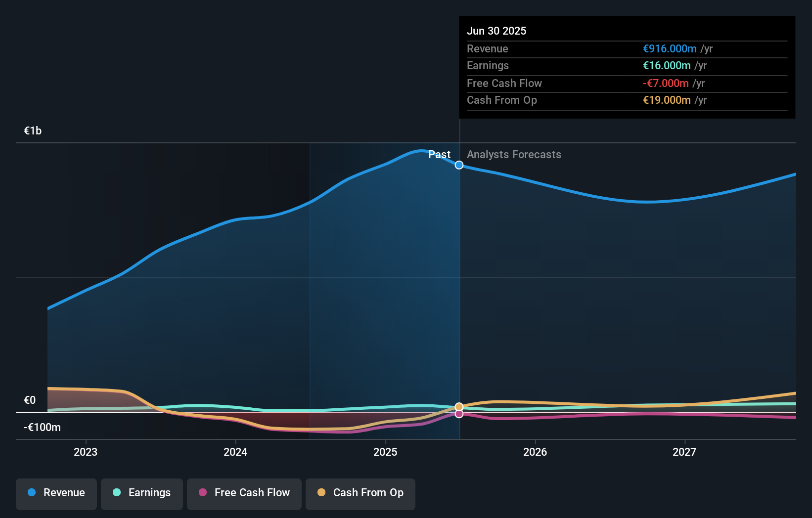The width and height of the screenshot is (812, 518).
Task: Click the teal Earnings line near 2025
Action: click(x=386, y=407)
